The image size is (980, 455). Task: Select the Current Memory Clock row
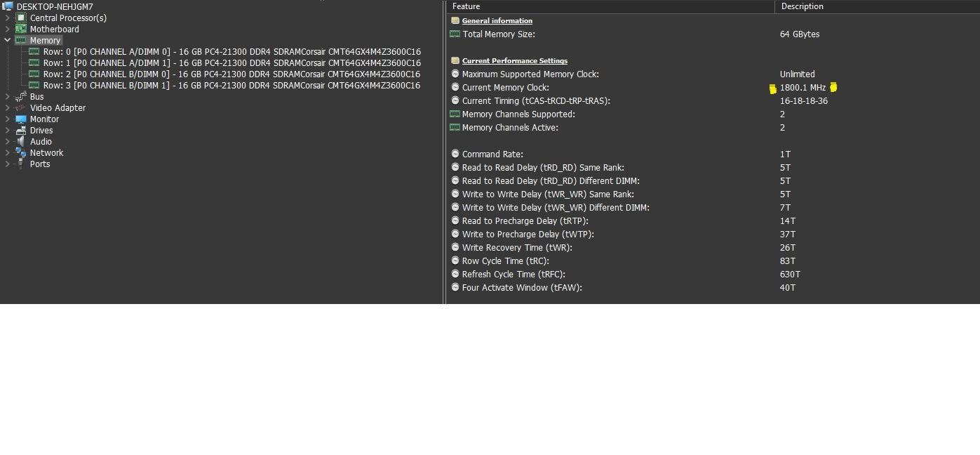coord(505,88)
